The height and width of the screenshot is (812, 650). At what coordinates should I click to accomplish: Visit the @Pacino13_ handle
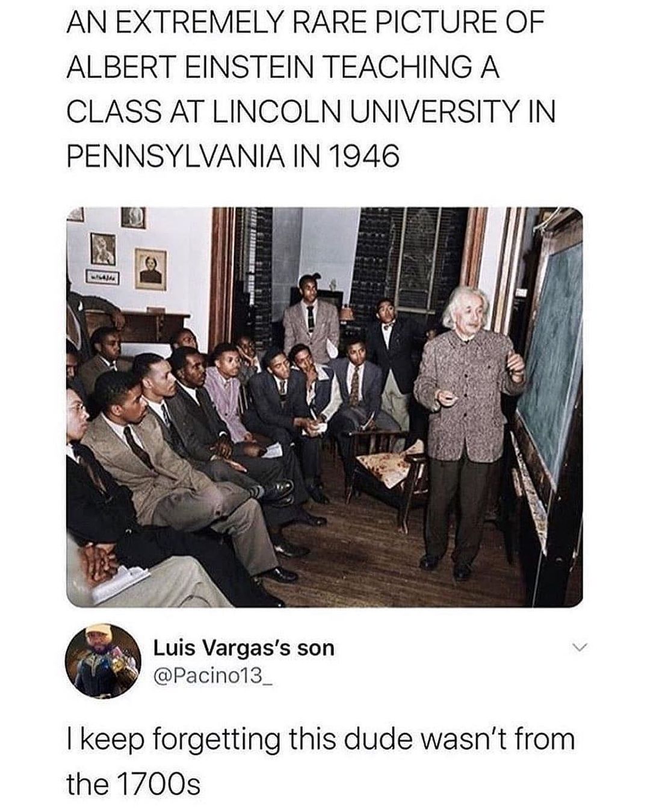click(x=214, y=675)
